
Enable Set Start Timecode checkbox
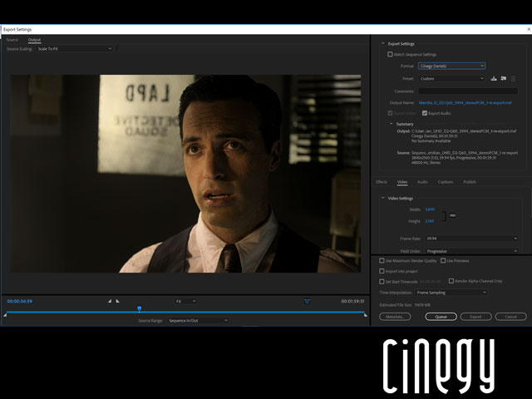tap(382, 282)
